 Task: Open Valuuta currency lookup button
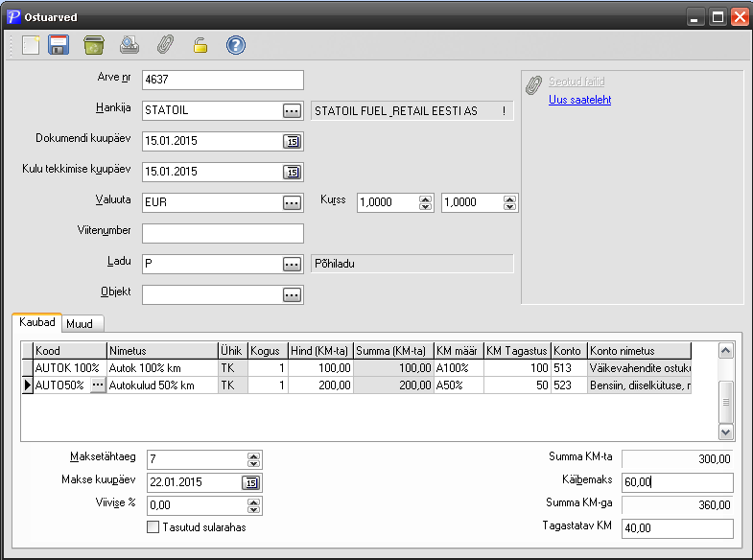point(292,203)
